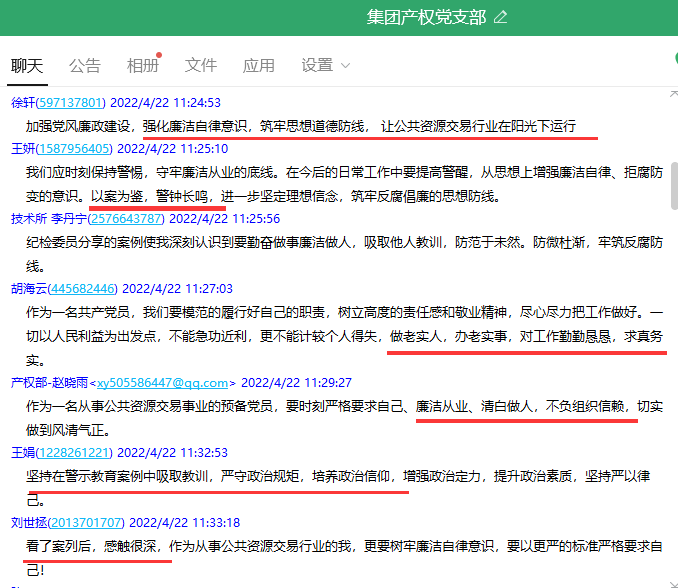Image resolution: width=678 pixels, height=588 pixels.
Task: Click sender name 徐轩
Action: click(23, 102)
